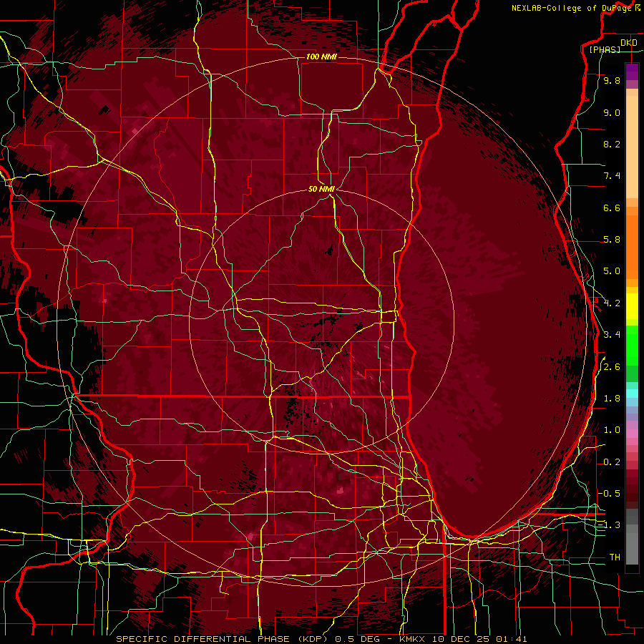The width and height of the screenshot is (644, 644).
Task: Click the 2.6 value on the scale
Action: [612, 367]
